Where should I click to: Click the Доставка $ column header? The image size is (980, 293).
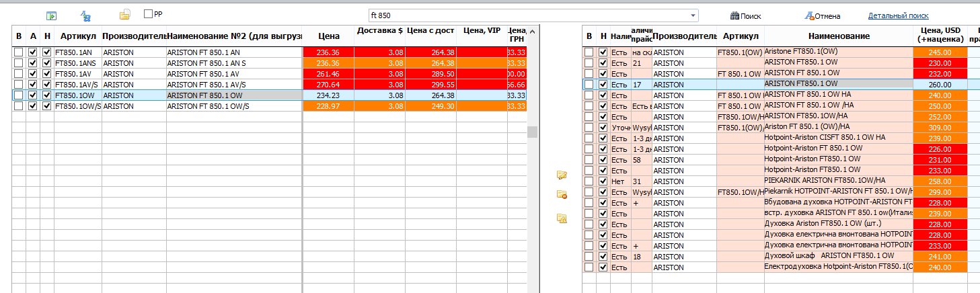tap(380, 31)
